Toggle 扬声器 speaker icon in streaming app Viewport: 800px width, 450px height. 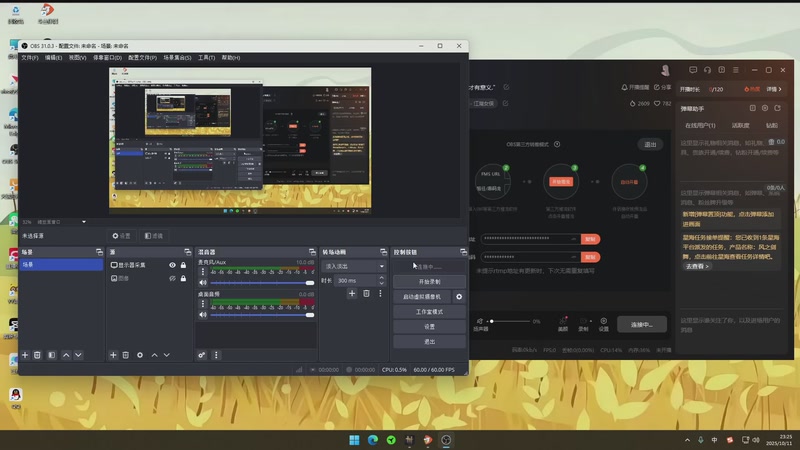point(480,321)
